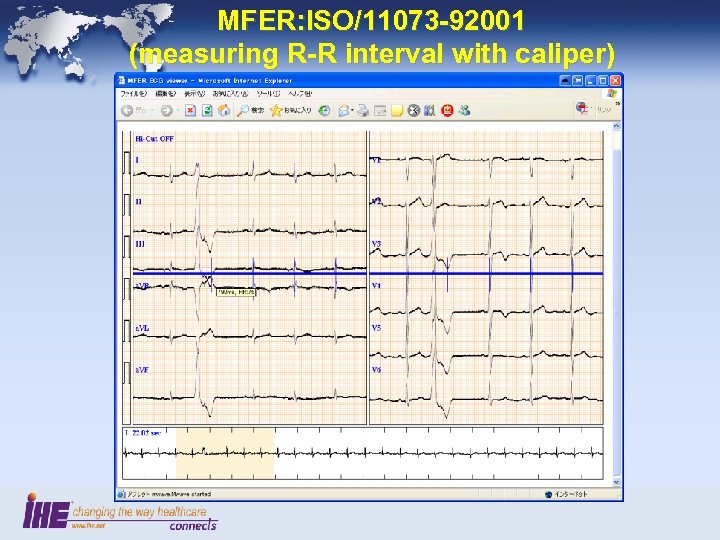
Task: Click the Windows flag throbber logo
Action: point(611,94)
